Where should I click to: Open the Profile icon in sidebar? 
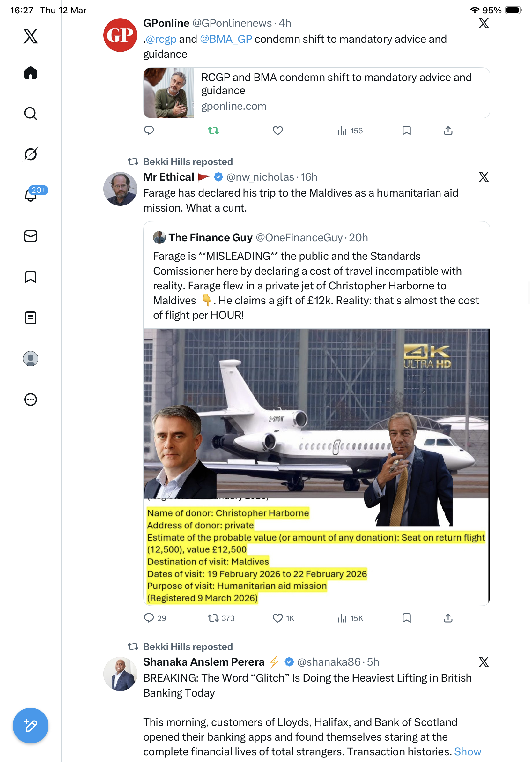tap(31, 359)
